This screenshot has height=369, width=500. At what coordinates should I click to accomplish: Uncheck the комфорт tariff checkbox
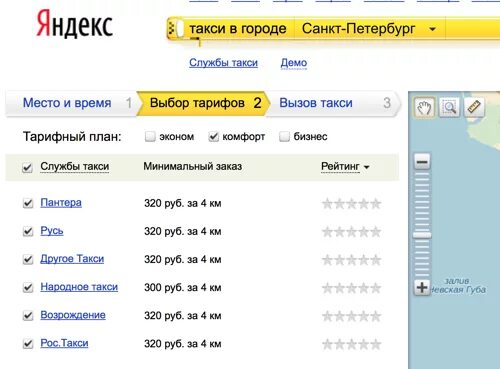(x=213, y=137)
